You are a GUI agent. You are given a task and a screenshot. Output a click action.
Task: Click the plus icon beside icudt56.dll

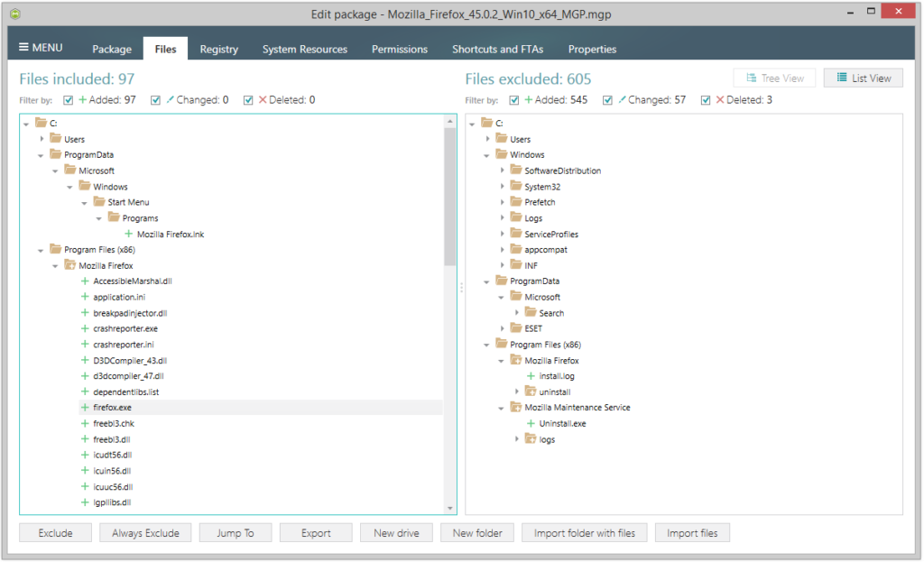tap(85, 455)
